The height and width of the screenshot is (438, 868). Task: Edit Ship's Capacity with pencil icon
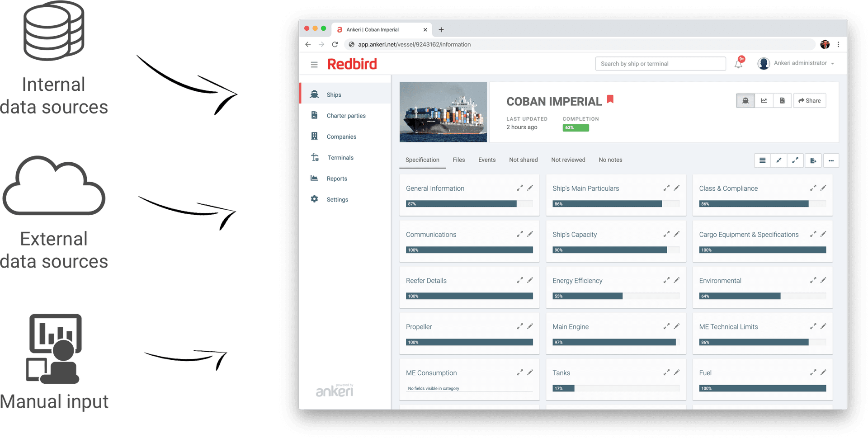677,234
